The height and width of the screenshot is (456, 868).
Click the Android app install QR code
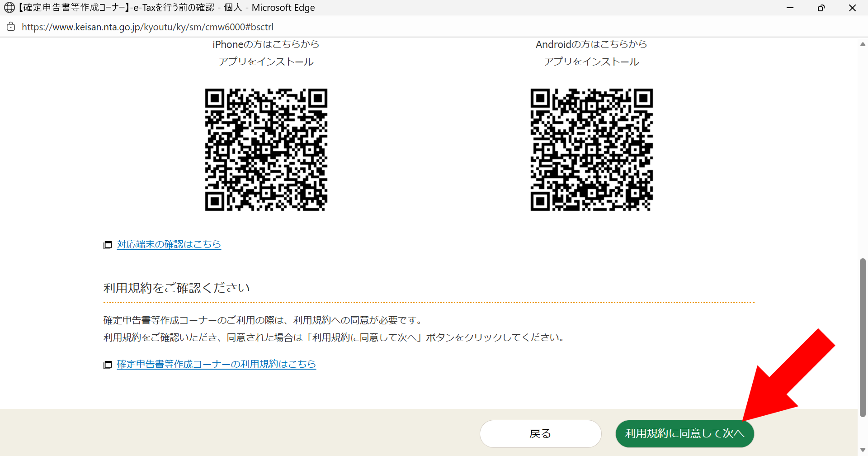pos(591,150)
